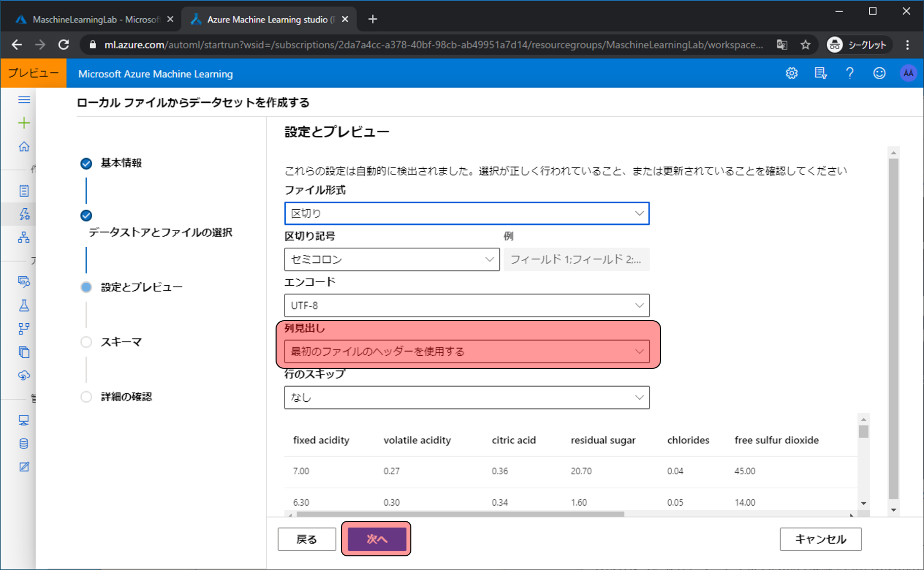The height and width of the screenshot is (570, 924).
Task: Click the settings gear icon in header
Action: coord(791,73)
